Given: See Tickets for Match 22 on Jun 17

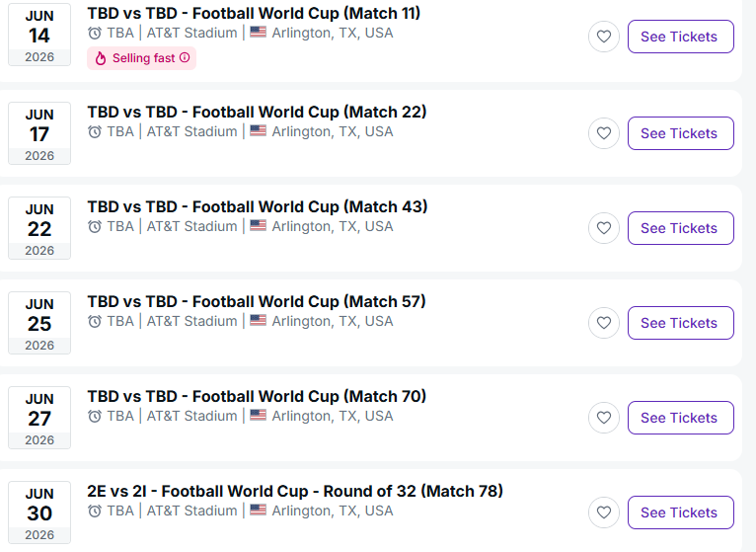Looking at the screenshot, I should [680, 133].
